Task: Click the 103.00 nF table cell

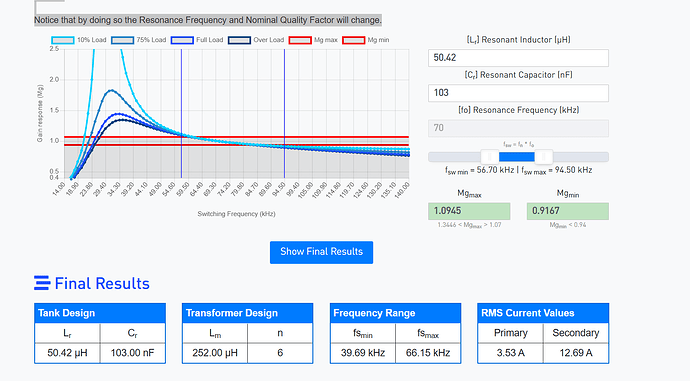Action: point(132,353)
